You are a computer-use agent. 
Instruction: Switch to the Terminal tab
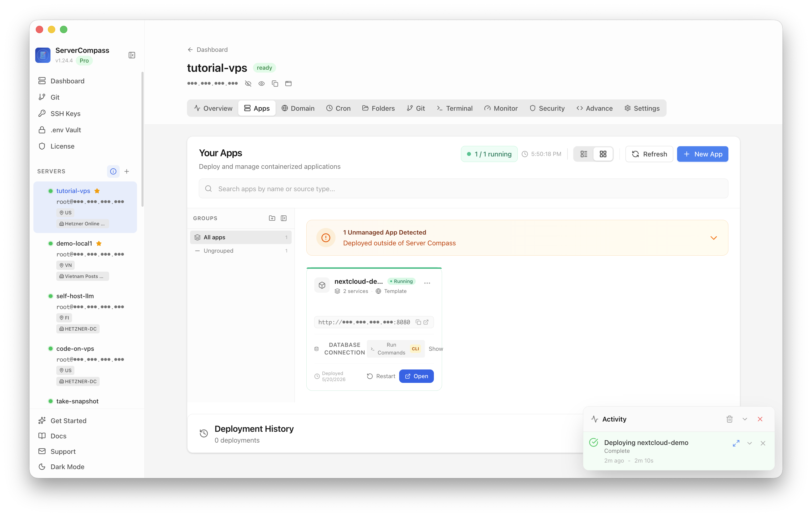tap(455, 108)
